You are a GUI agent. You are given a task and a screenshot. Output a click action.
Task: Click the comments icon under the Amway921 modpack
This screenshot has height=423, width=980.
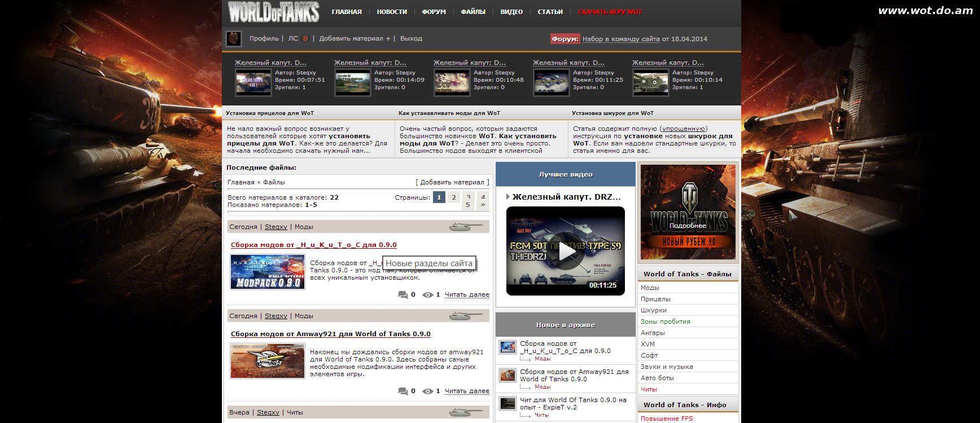coord(403,391)
